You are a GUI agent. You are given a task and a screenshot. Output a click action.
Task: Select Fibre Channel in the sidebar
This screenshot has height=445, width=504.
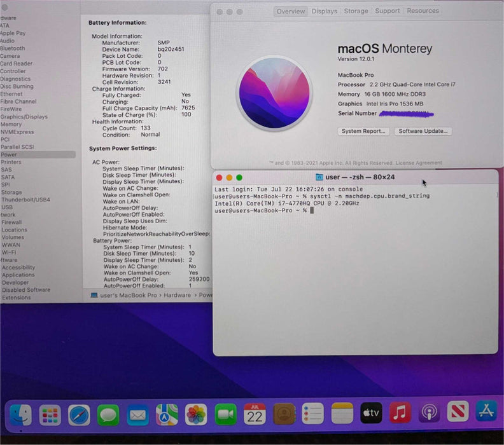tap(18, 102)
